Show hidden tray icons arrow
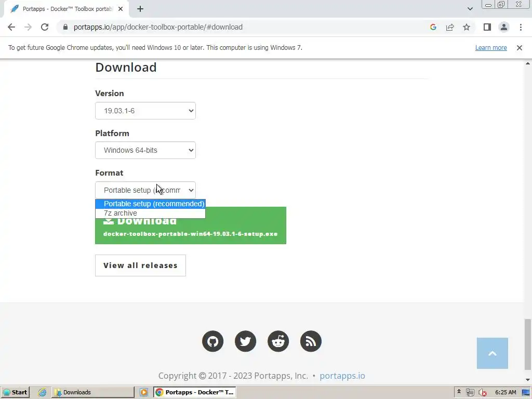This screenshot has height=399, width=532. pyautogui.click(x=459, y=392)
